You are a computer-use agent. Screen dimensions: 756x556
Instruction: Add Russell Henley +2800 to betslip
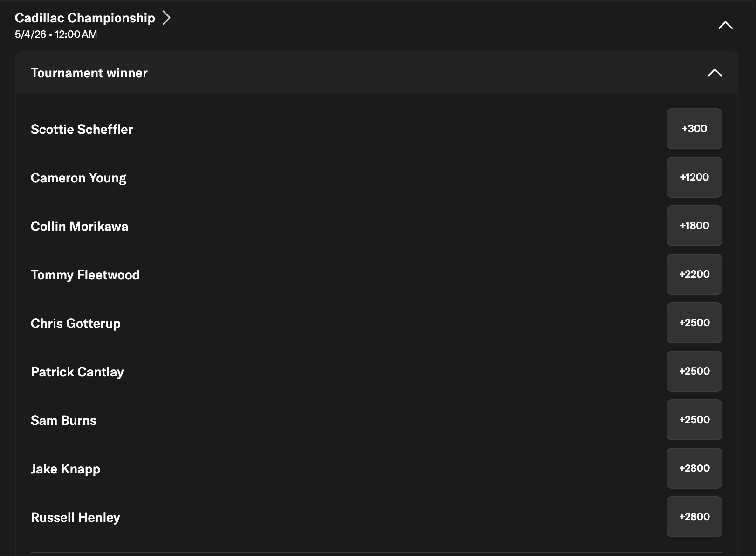694,517
